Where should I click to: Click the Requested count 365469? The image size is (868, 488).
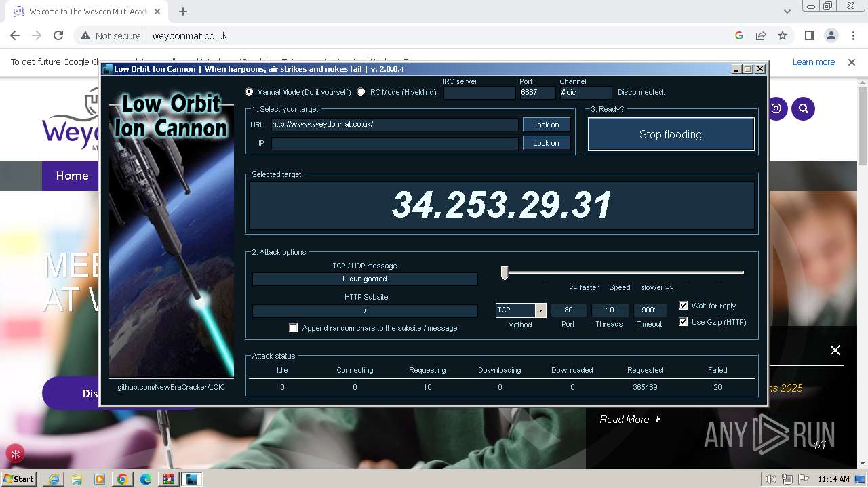coord(645,387)
